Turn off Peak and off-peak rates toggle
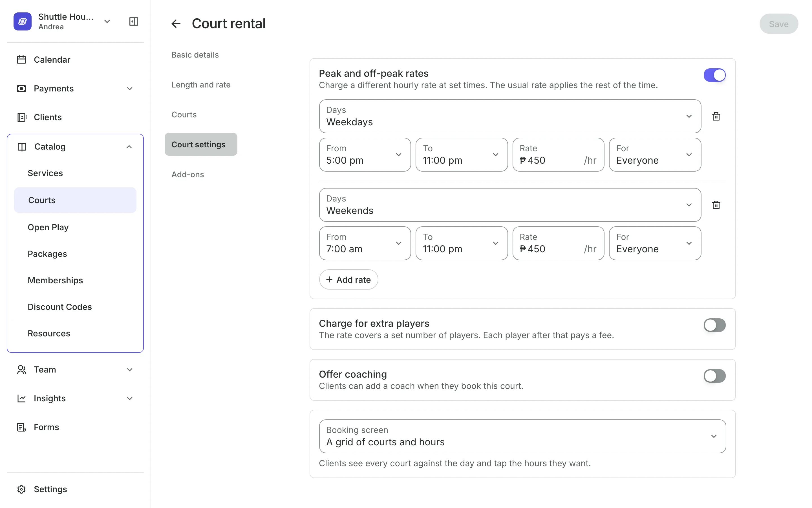 pos(714,75)
